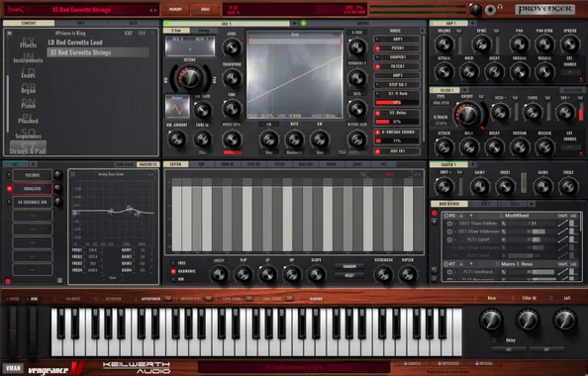
Task: Click the Filter Reso knob
Action: [500, 112]
